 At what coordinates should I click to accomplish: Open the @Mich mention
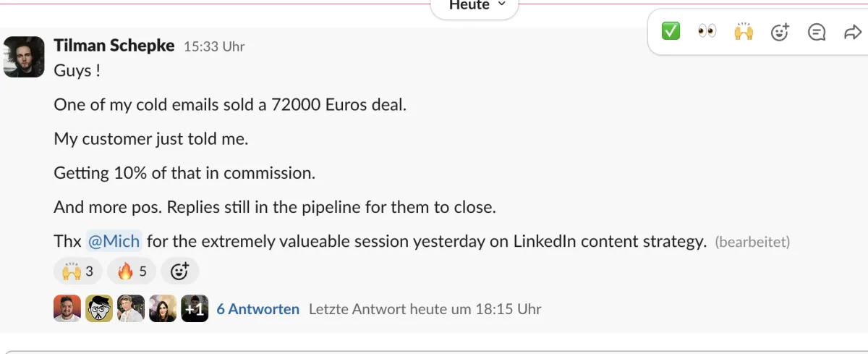[114, 242]
